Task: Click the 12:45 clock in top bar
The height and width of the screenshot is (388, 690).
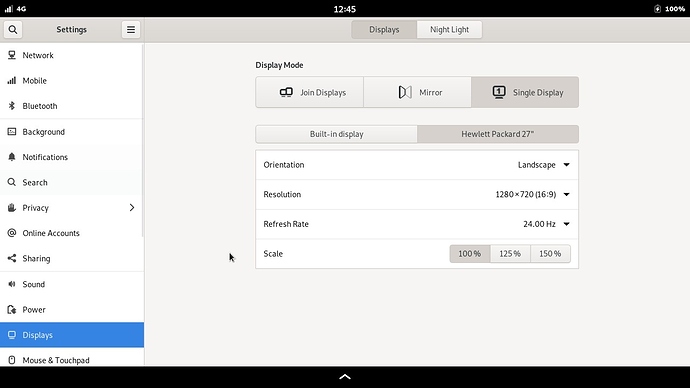Action: point(345,9)
